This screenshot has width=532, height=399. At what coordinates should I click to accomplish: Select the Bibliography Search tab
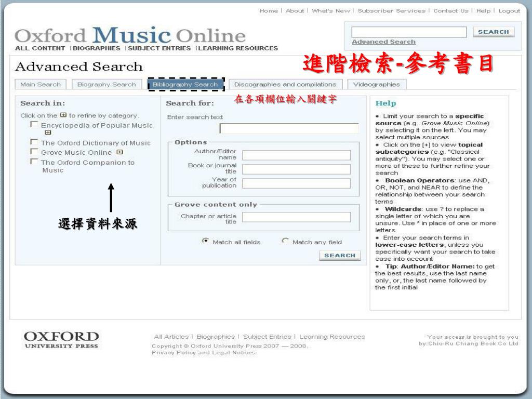pyautogui.click(x=185, y=84)
